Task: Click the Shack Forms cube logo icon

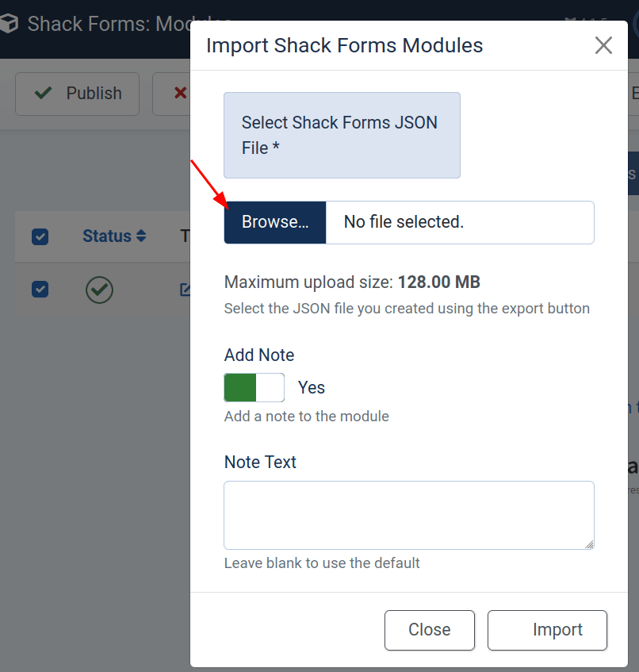Action: pos(9,23)
